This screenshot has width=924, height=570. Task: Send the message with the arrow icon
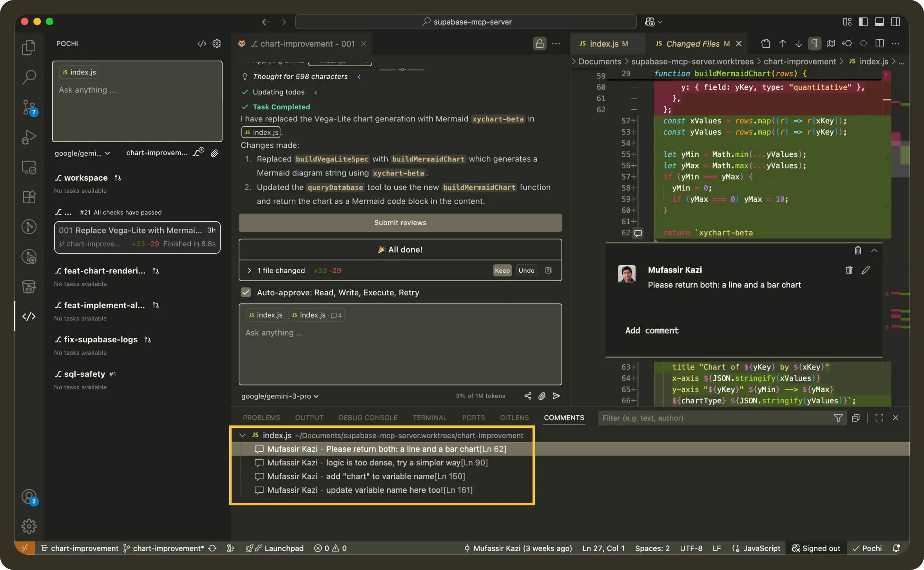click(556, 396)
